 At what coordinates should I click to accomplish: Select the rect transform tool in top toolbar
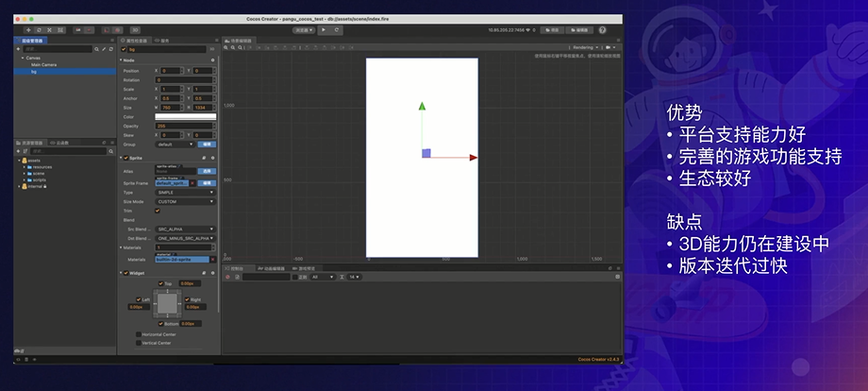click(59, 30)
